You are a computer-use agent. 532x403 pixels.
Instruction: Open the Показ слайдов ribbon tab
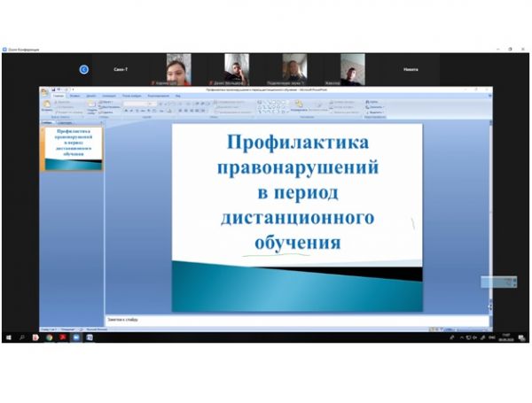(131, 96)
